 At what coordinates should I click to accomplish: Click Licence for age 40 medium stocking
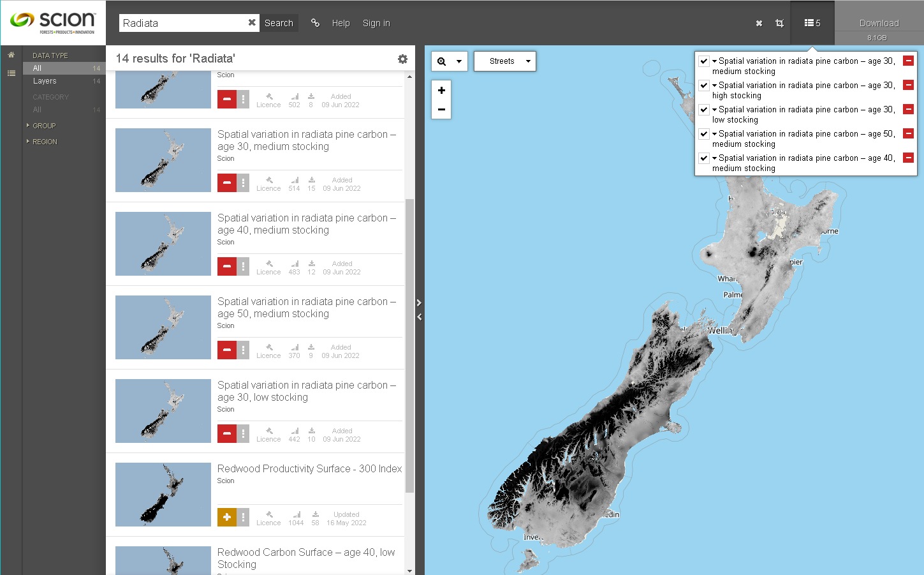268,267
